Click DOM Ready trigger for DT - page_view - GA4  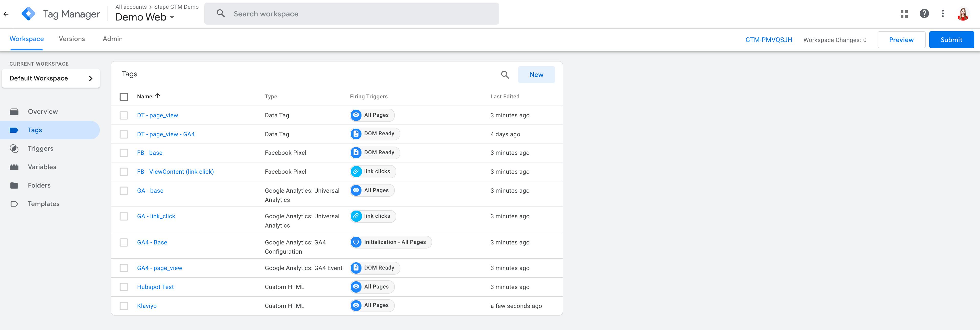pyautogui.click(x=375, y=133)
